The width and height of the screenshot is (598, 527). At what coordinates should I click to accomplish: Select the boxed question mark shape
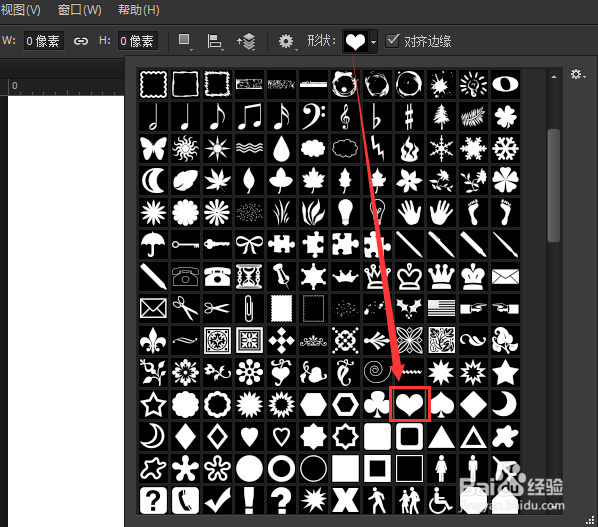click(x=153, y=500)
